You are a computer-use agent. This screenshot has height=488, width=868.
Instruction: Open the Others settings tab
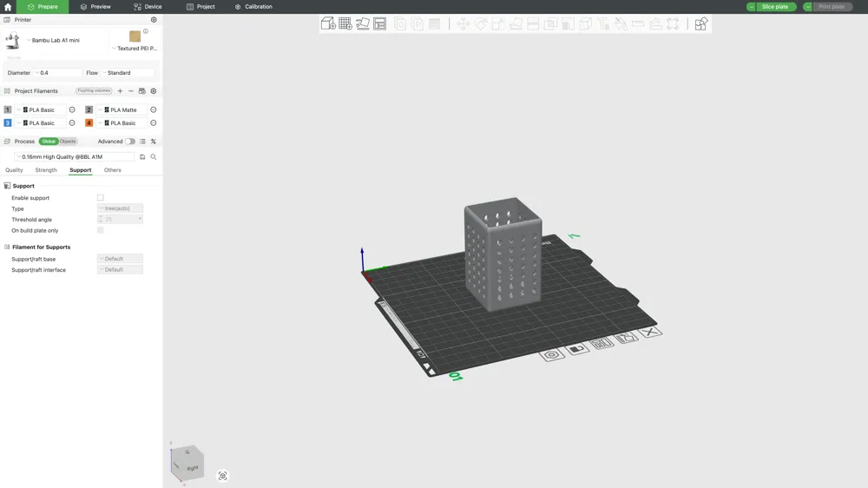(112, 170)
